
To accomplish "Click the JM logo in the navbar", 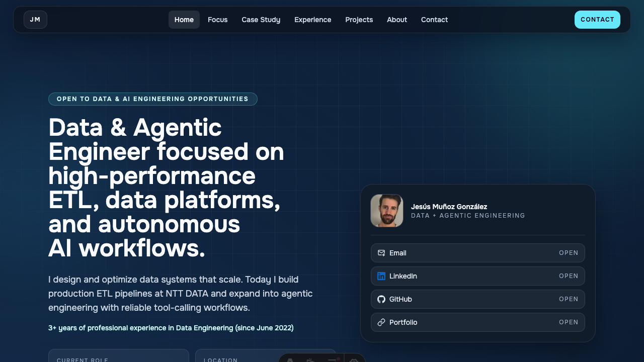I will coord(35,20).
